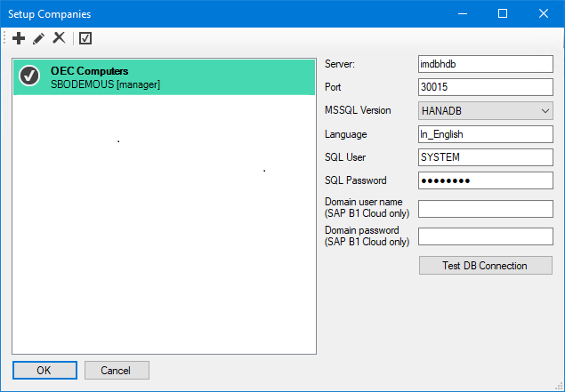Click the Port field showing 30015
The width and height of the screenshot is (565, 392).
[486, 88]
